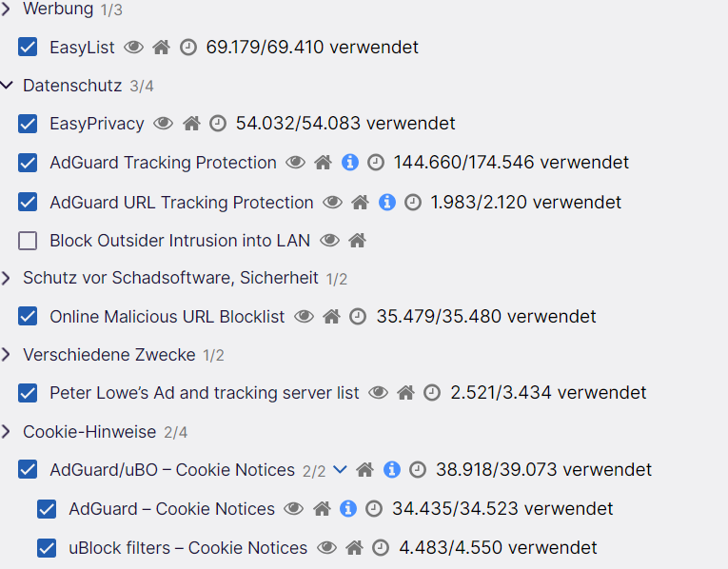728x569 pixels.
Task: Click clock icon for AdGuard URL Tracking Protection
Action: pos(412,203)
